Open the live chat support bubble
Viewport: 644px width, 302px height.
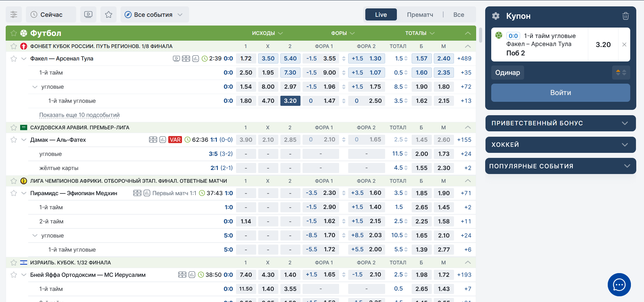pos(619,285)
